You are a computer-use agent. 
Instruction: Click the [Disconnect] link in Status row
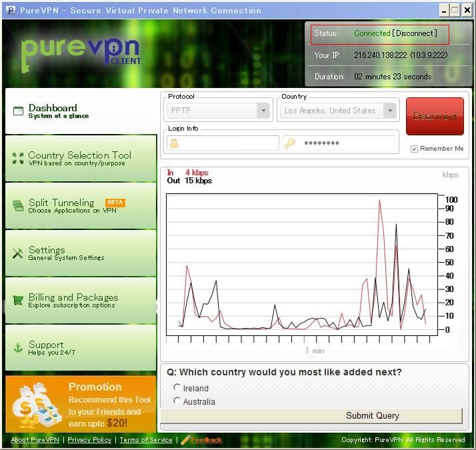pyautogui.click(x=415, y=33)
